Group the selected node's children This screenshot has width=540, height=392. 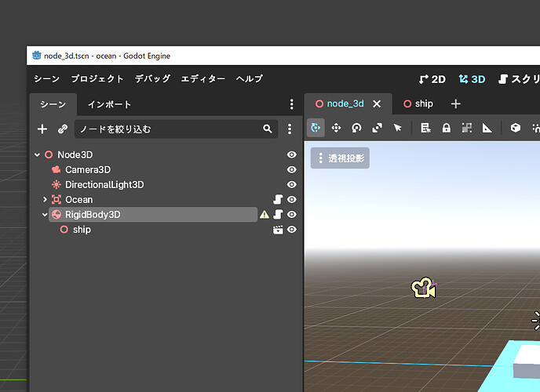click(467, 128)
